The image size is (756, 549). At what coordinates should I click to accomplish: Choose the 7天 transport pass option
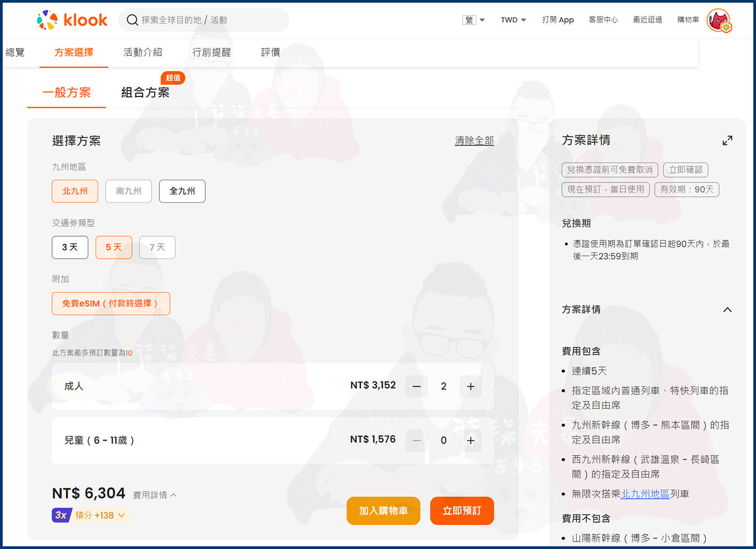(x=157, y=247)
